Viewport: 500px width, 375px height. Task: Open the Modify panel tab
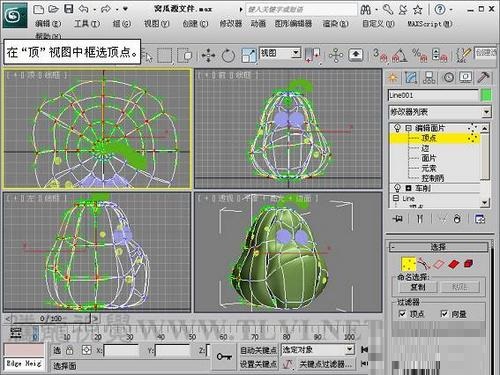pyautogui.click(x=411, y=78)
